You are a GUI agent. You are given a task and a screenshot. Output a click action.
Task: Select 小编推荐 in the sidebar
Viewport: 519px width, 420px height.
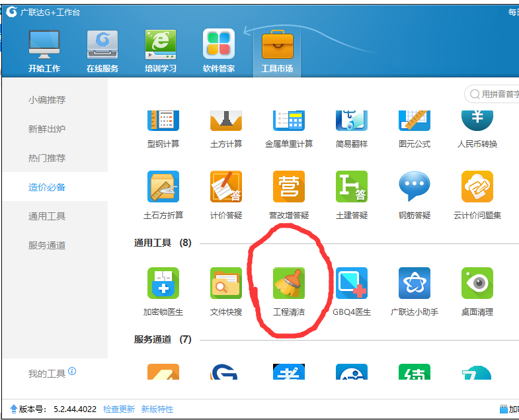point(47,100)
